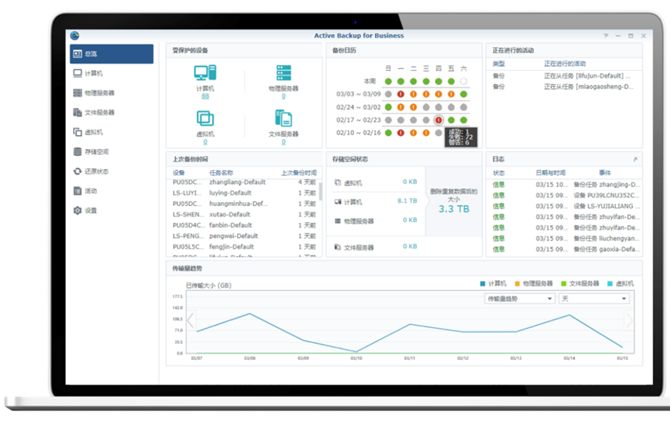Click the gray Sunday dot in 03/03 ~ 03/09 row

(388, 94)
